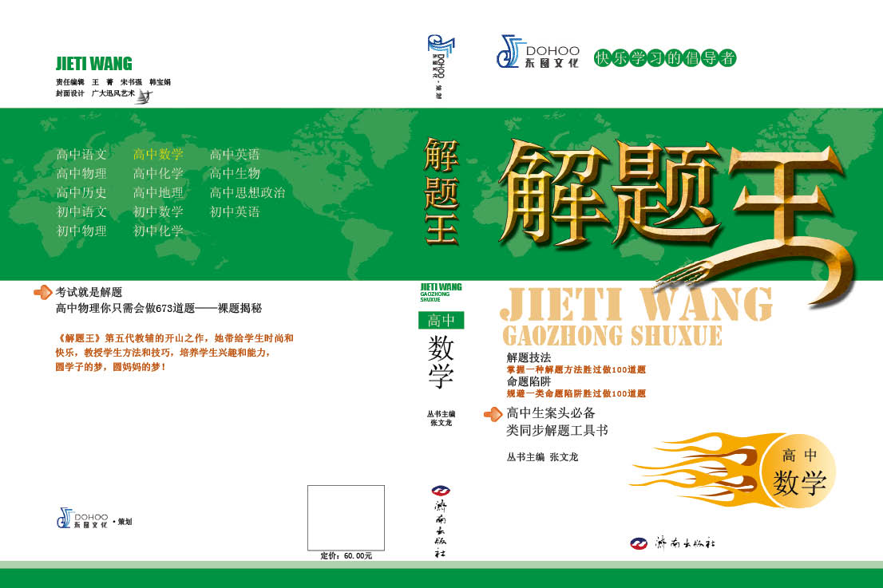Select 掌握一种解题方法胜过做100道题 line

(576, 369)
